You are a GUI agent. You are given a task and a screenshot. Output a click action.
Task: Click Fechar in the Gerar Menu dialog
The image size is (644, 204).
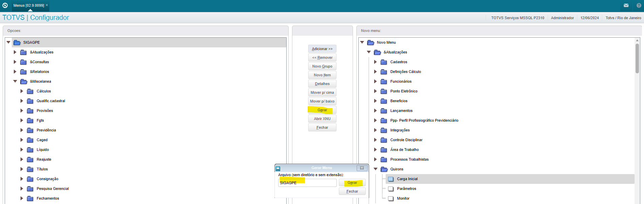pos(352,191)
